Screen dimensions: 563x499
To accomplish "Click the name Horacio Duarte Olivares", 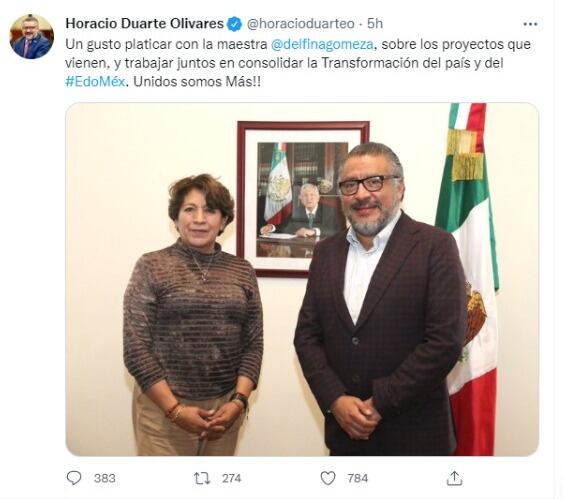I will point(145,24).
